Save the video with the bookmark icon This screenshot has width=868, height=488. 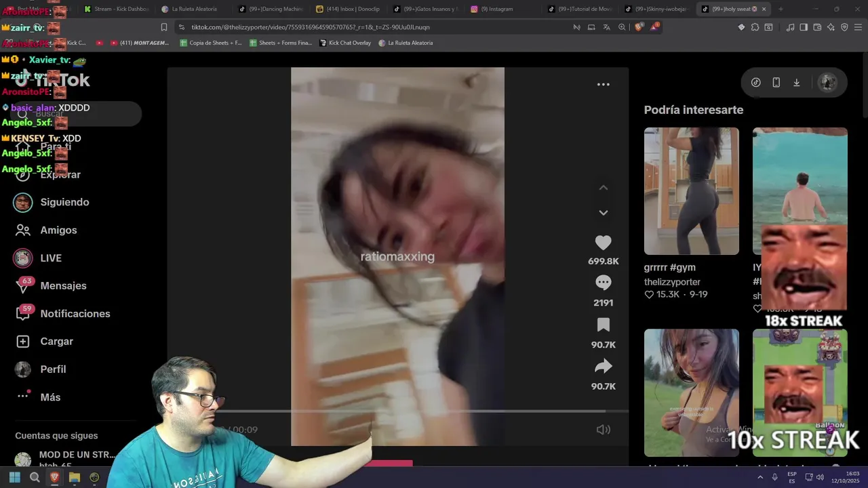click(603, 325)
